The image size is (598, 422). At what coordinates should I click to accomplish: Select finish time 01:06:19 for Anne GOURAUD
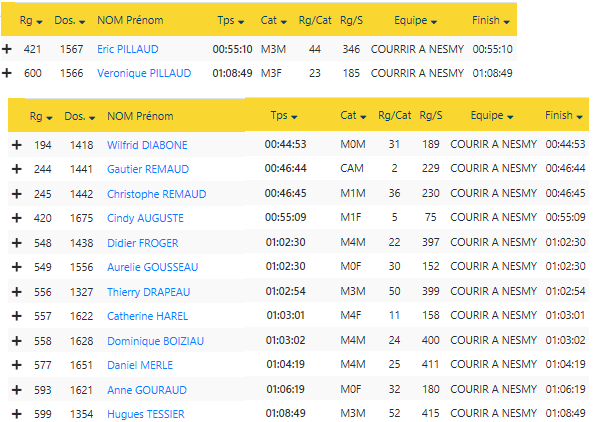coord(566,389)
